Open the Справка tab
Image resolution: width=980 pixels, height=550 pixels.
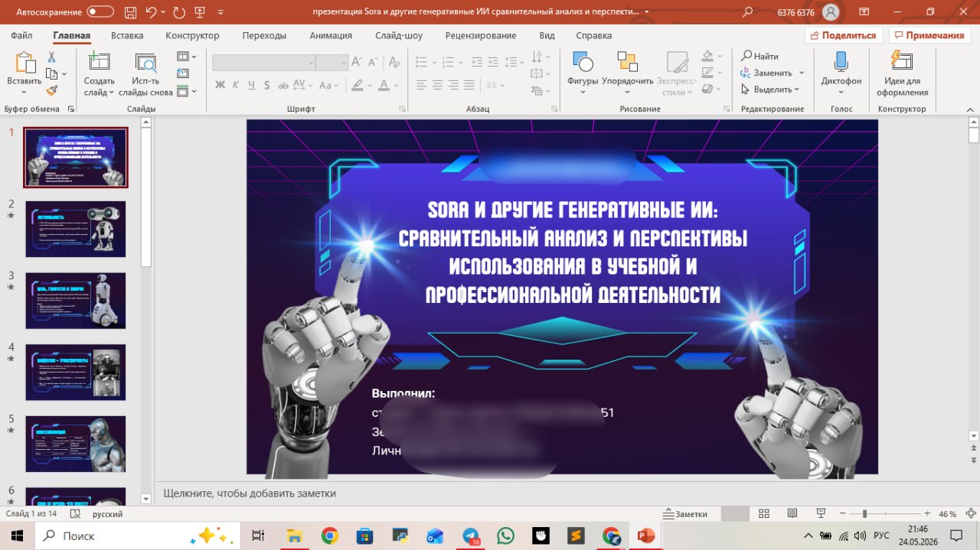click(x=593, y=35)
